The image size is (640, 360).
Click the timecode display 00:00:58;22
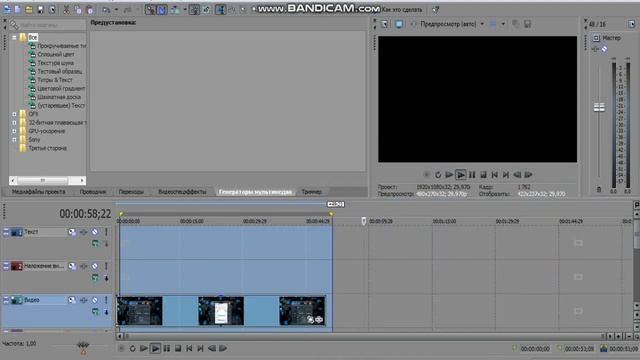click(x=85, y=213)
